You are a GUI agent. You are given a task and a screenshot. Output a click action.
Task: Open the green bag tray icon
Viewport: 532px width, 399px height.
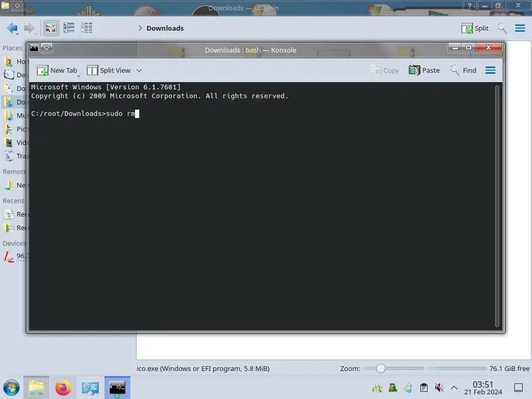pos(393,388)
